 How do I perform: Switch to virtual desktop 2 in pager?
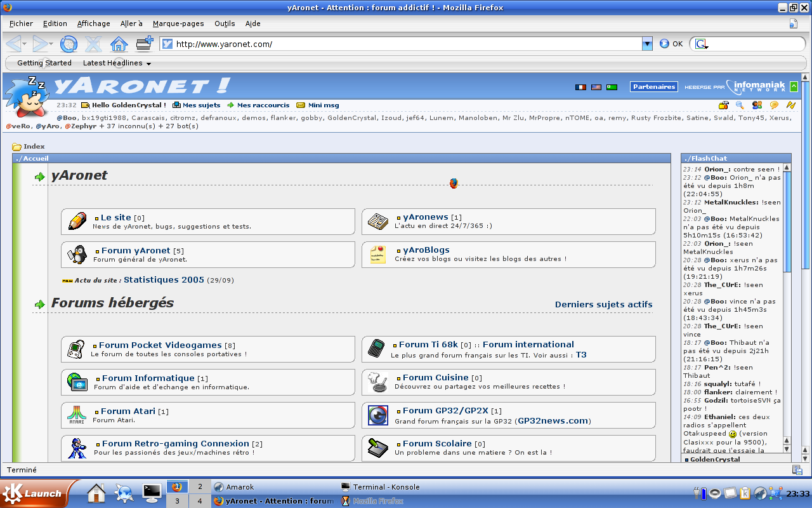click(200, 487)
